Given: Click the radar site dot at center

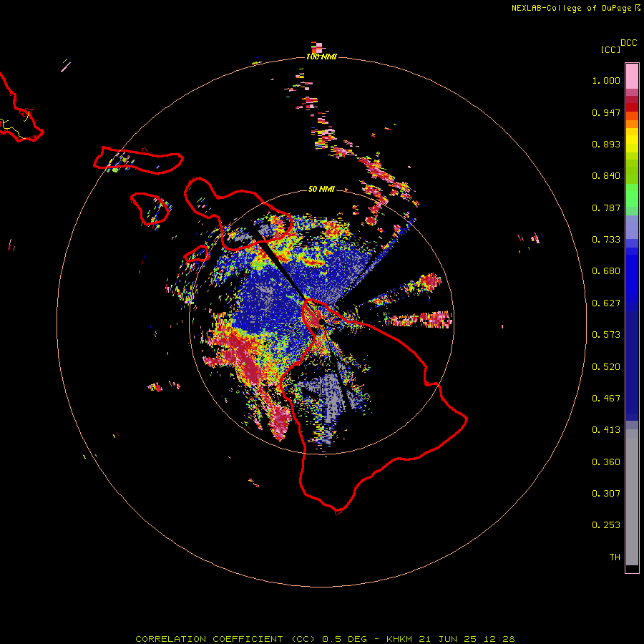Looking at the screenshot, I should pyautogui.click(x=321, y=321).
